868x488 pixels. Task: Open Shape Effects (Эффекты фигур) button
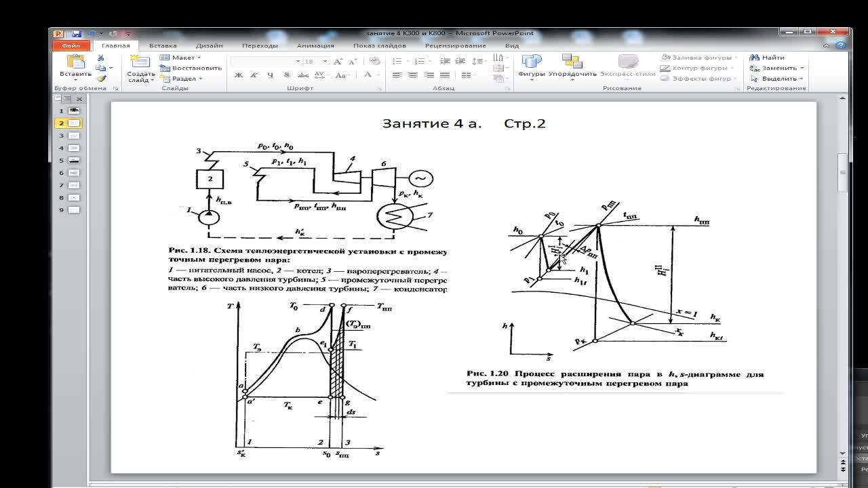point(697,79)
